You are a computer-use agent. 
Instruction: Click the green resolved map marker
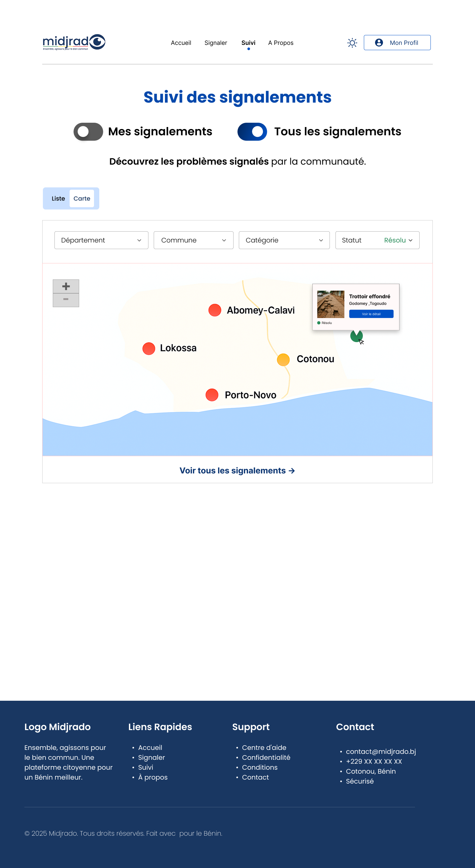pos(356,336)
